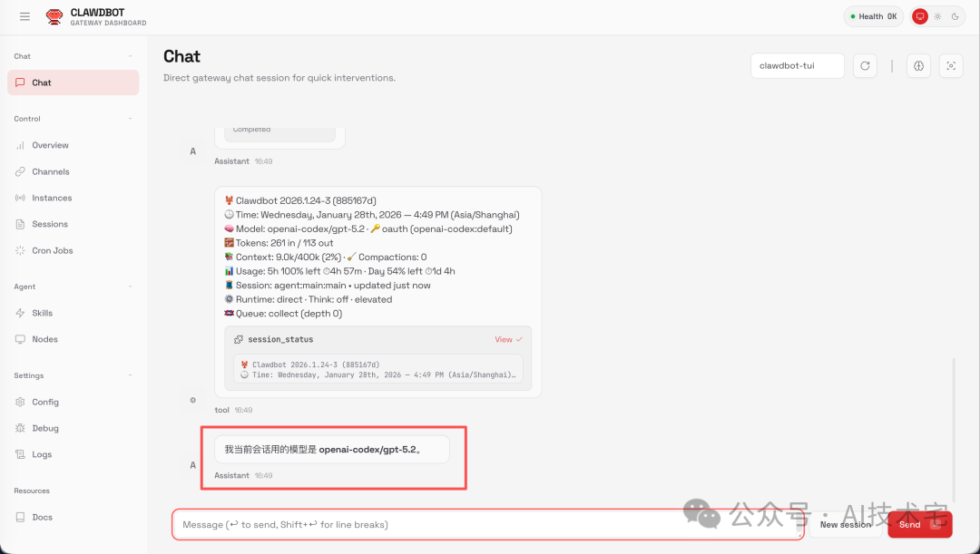Image resolution: width=980 pixels, height=554 pixels.
Task: Click the message input field
Action: tap(488, 525)
